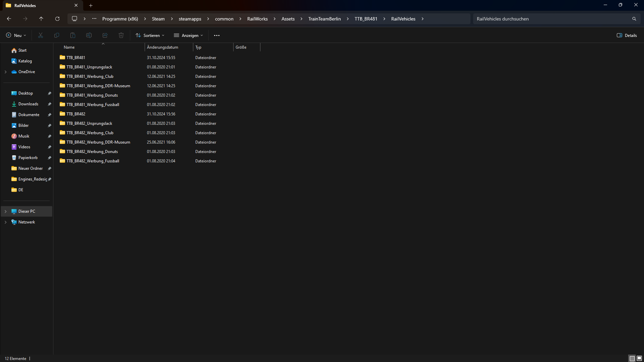Navigate to TTB_BR481 in the breadcrumb
644x362 pixels.
[366, 19]
